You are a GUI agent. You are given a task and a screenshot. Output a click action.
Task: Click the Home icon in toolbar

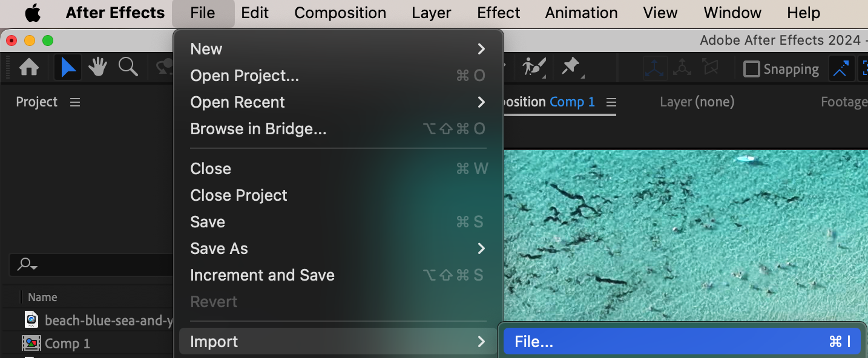point(29,68)
